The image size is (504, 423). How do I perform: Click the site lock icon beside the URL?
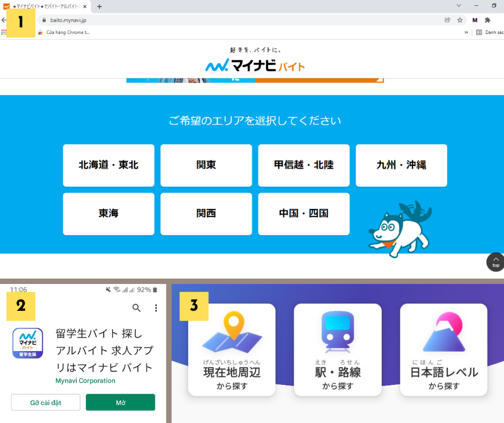45,20
